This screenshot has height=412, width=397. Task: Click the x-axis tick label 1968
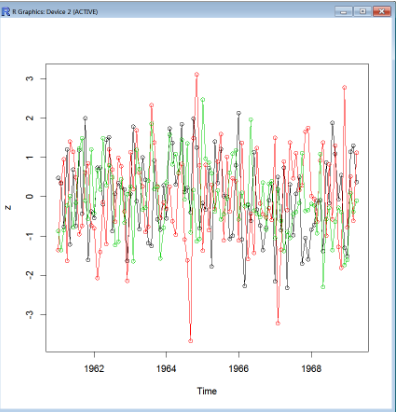pos(311,368)
